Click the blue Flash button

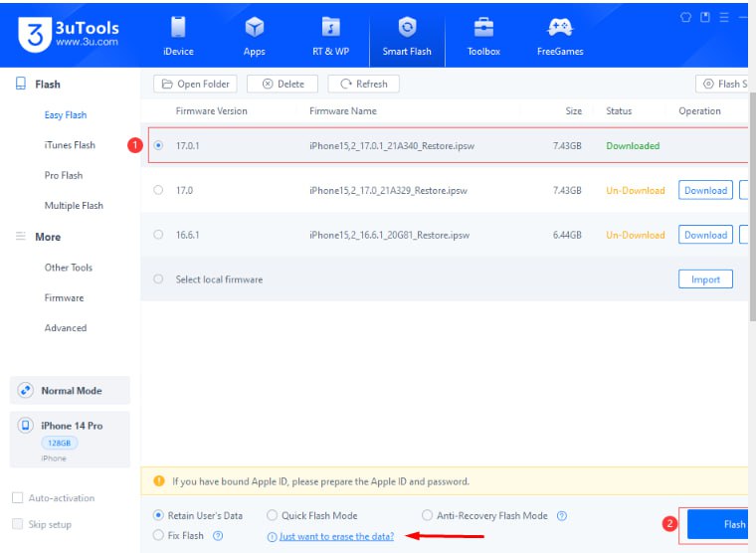coord(717,524)
